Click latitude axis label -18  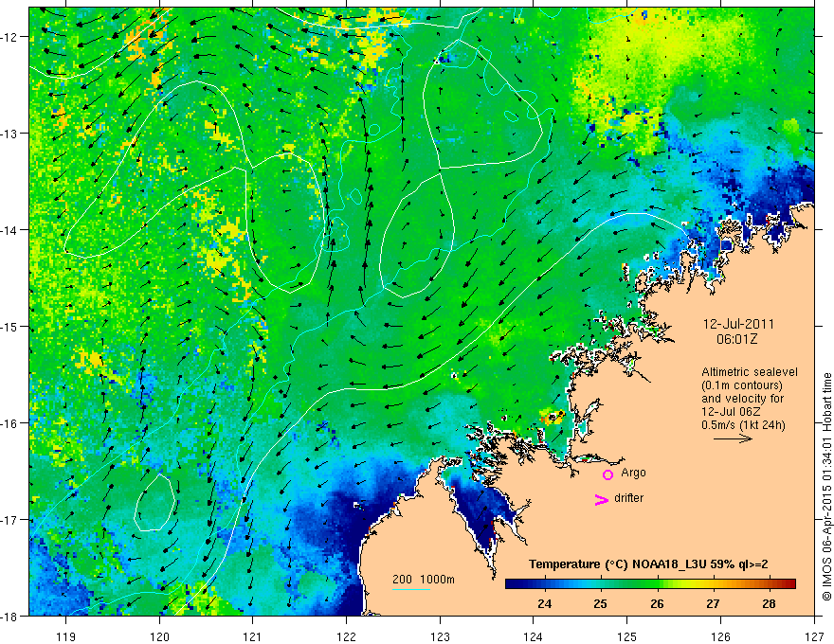[9, 616]
